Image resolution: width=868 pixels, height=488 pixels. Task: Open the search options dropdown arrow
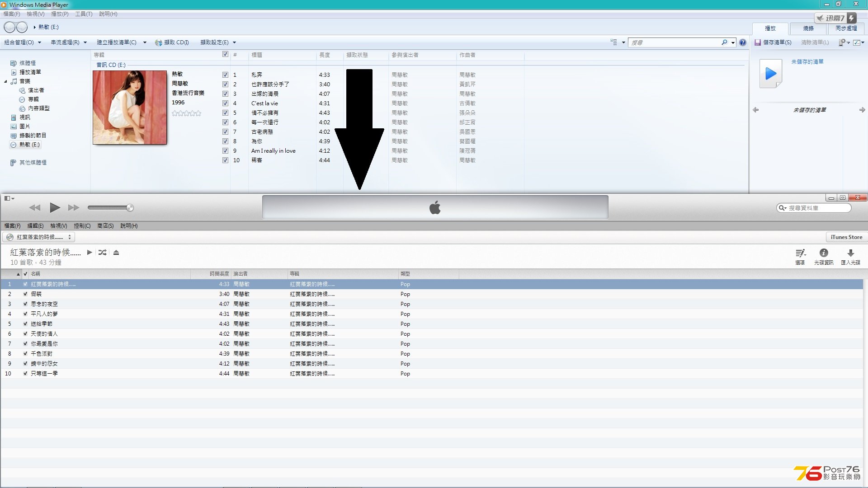[x=733, y=43]
